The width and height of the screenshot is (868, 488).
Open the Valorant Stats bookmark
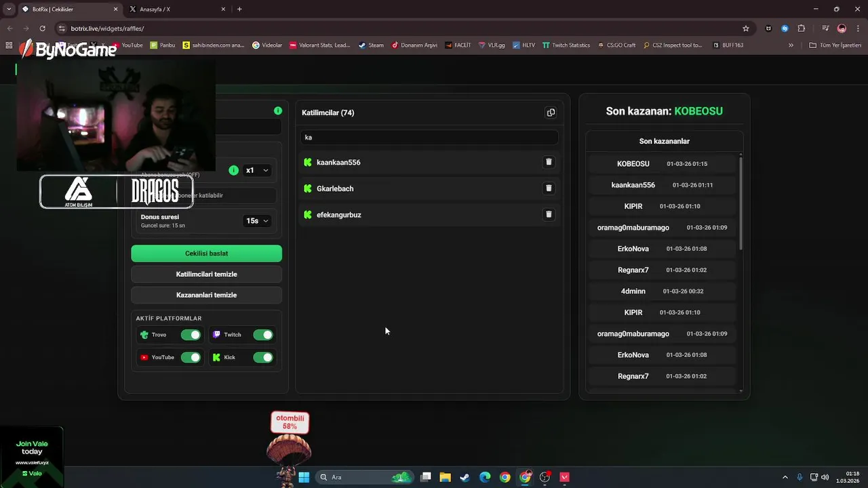click(x=319, y=45)
